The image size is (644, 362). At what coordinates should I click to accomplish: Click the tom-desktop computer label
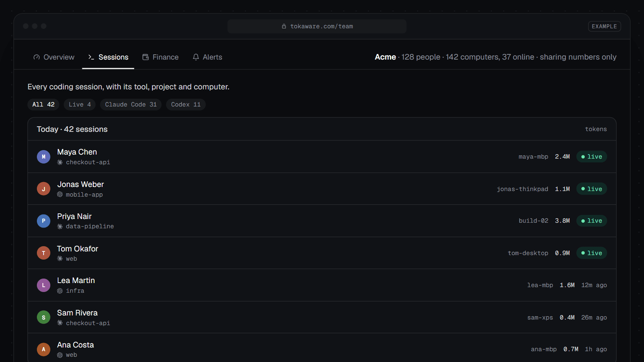[x=528, y=253]
